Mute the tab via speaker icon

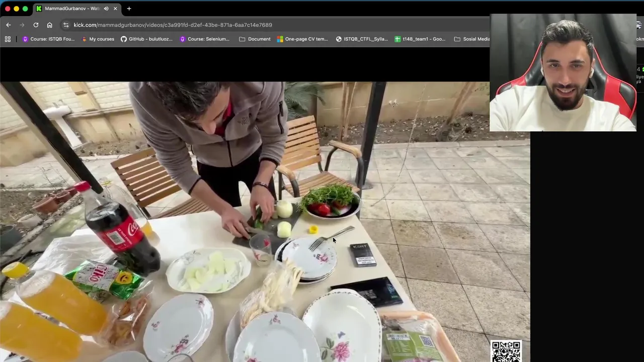pyautogui.click(x=106, y=9)
